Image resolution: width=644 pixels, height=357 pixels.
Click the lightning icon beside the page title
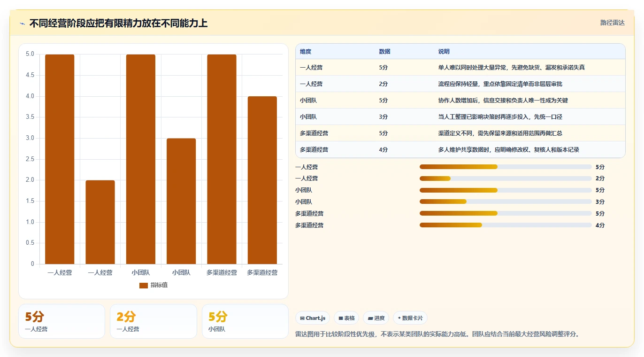[22, 23]
